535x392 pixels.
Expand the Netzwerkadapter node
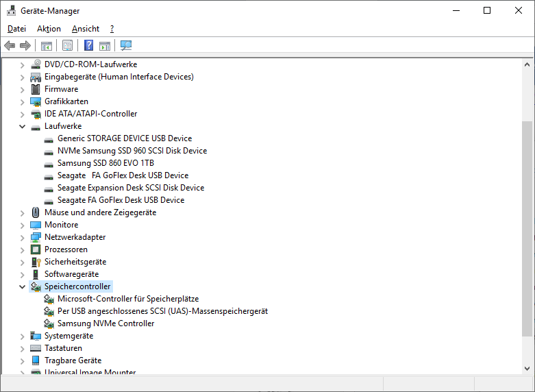[22, 238]
